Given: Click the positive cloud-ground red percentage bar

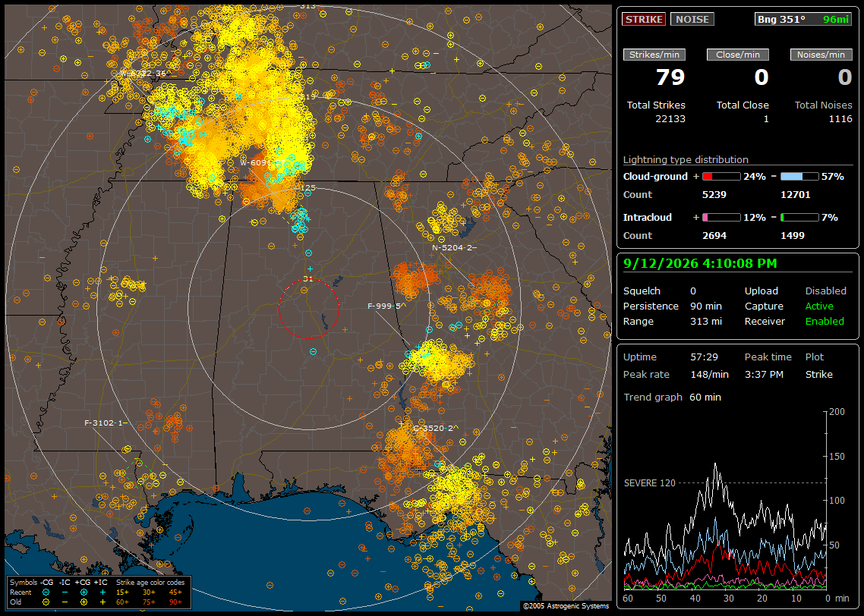Looking at the screenshot, I should (x=721, y=177).
